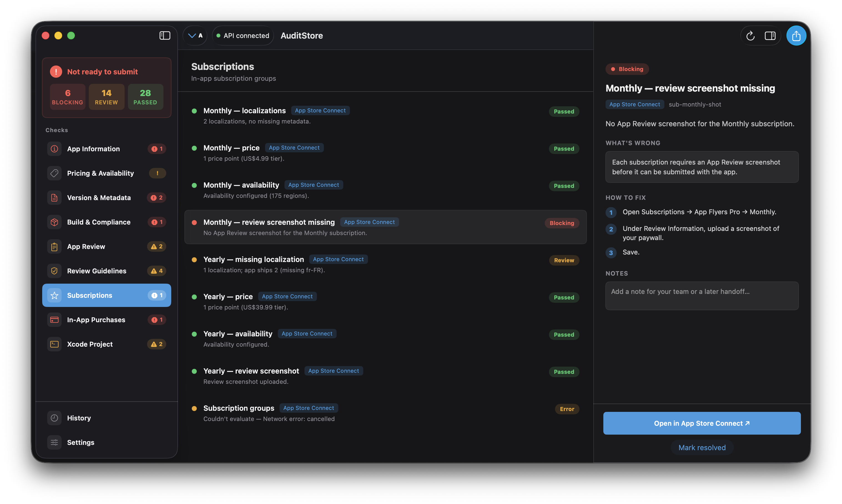Refresh the audit checks
Viewport: 842px width, 504px height.
[x=750, y=36]
